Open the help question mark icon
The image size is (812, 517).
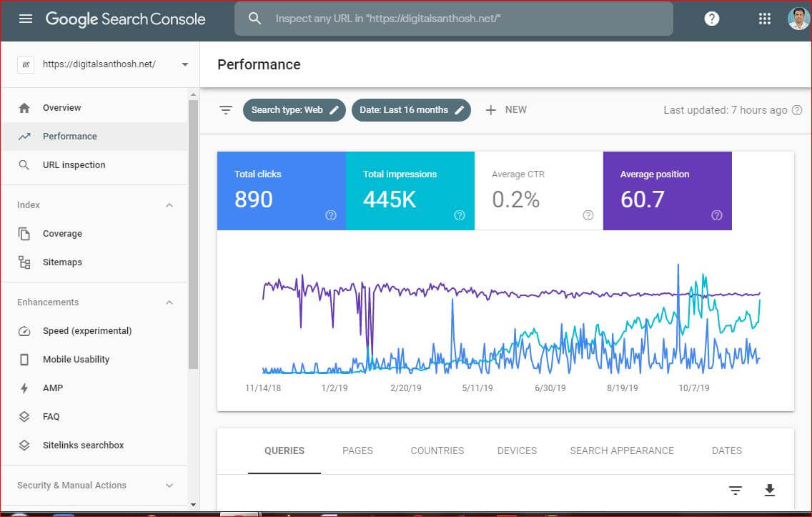click(x=711, y=19)
